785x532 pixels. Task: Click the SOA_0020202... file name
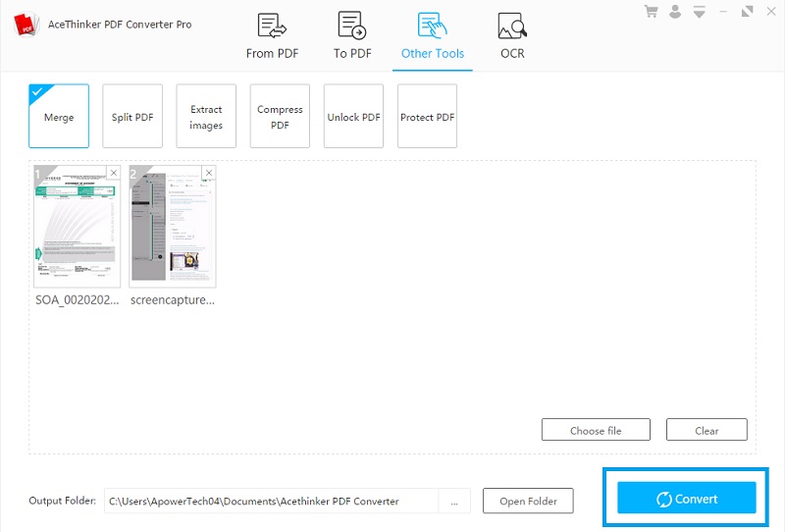[78, 300]
